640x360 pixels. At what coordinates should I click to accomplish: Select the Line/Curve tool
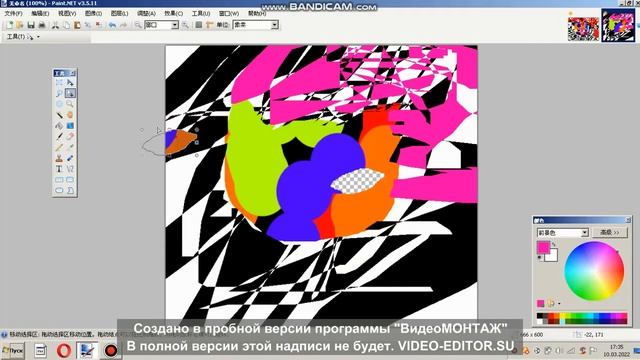[70, 169]
